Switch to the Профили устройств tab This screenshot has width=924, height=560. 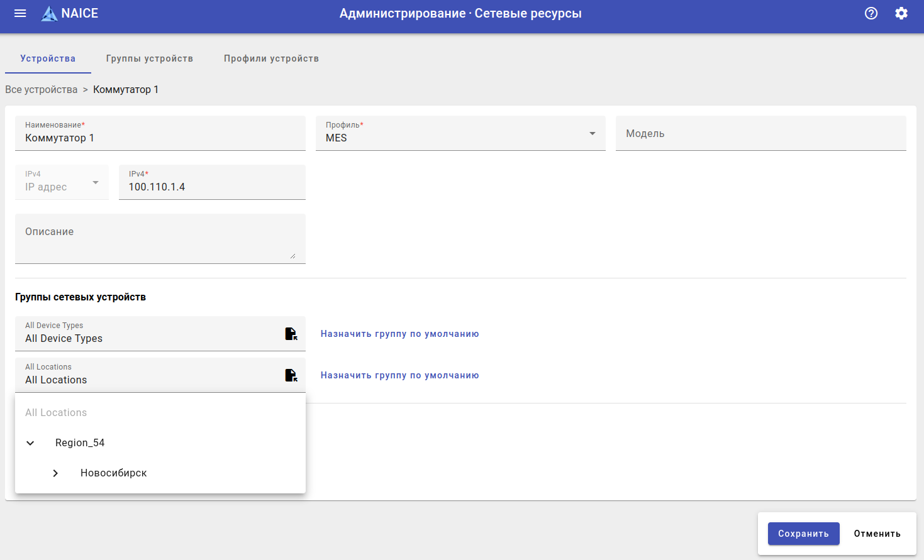click(x=271, y=58)
